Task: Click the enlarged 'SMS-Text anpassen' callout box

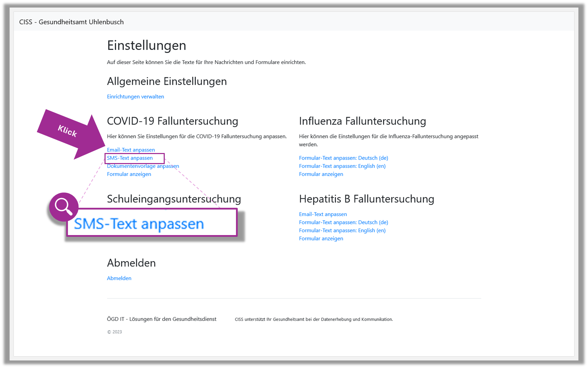Action: coord(152,223)
